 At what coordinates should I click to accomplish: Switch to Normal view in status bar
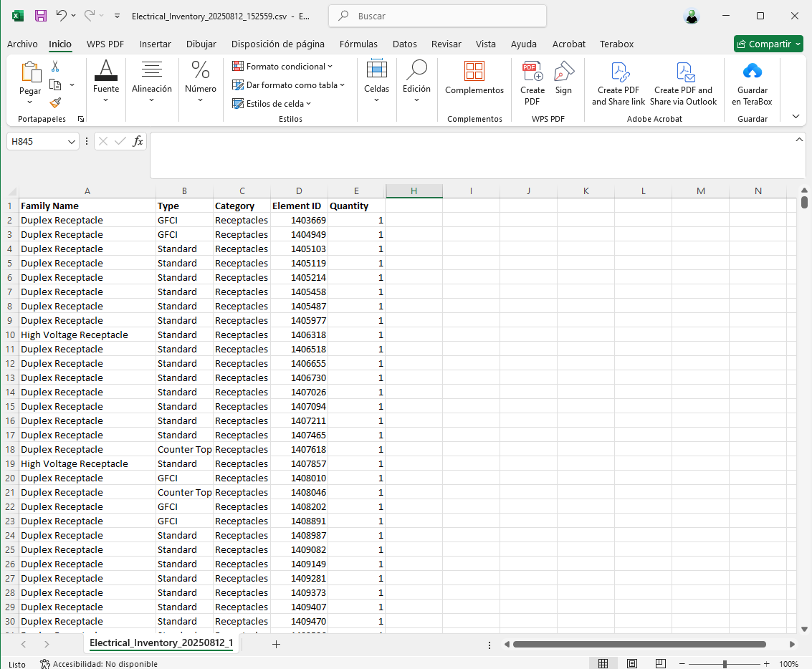[603, 664]
